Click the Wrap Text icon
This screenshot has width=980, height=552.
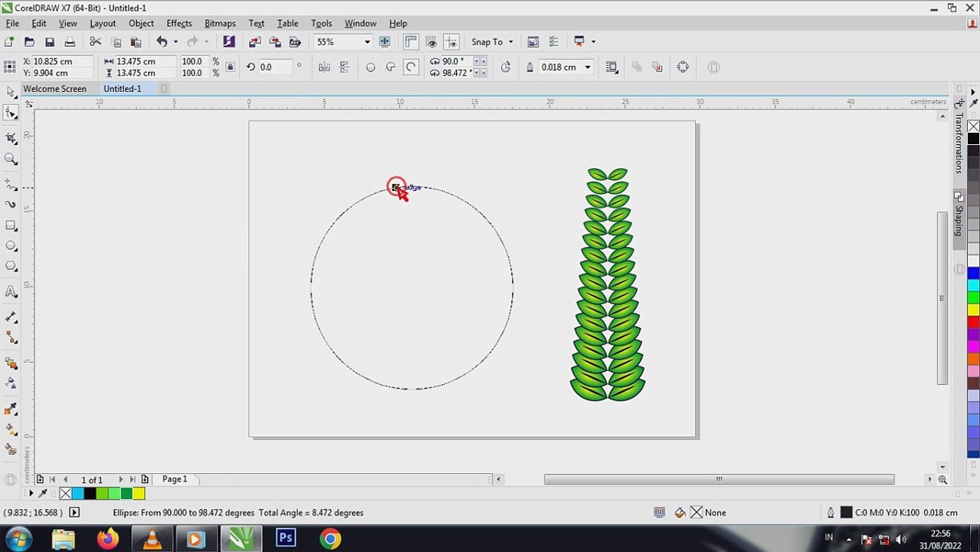pyautogui.click(x=611, y=67)
